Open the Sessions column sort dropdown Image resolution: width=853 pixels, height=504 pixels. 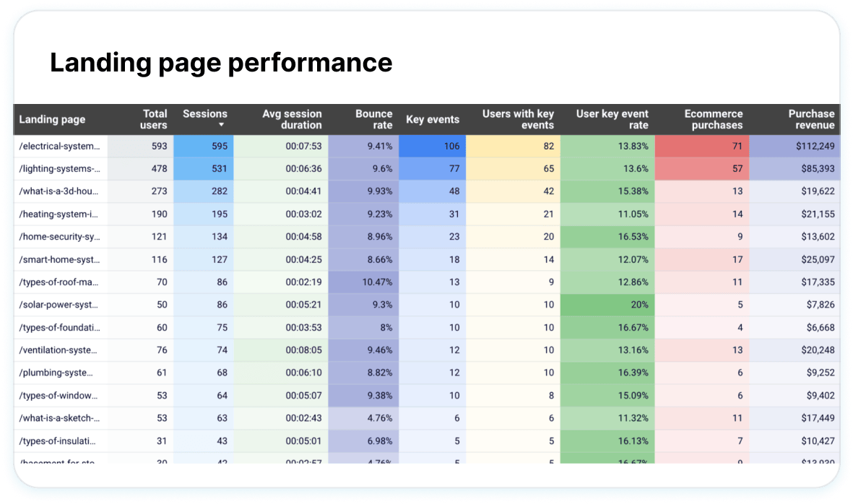click(x=221, y=124)
